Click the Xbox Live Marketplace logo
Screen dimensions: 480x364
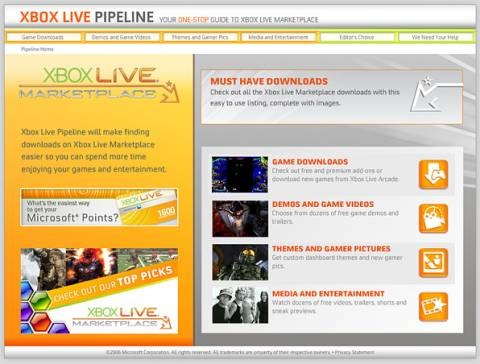click(x=99, y=84)
